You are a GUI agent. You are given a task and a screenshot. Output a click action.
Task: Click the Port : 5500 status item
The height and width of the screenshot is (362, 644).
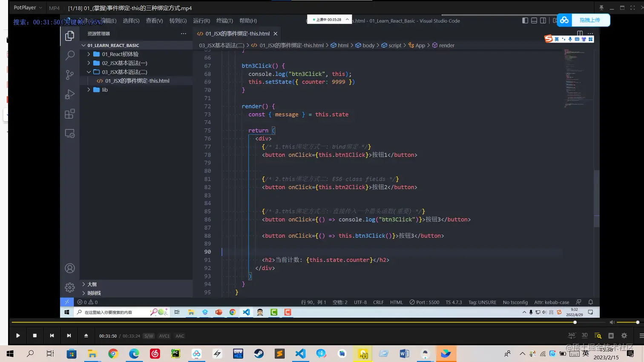(x=424, y=302)
